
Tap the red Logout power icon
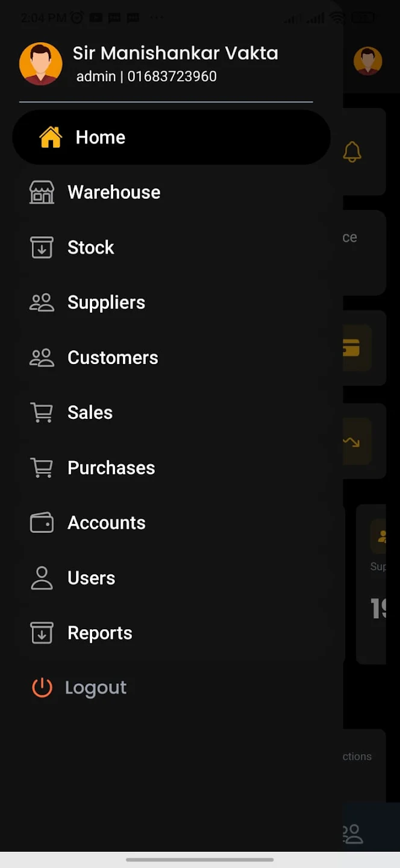tap(42, 688)
